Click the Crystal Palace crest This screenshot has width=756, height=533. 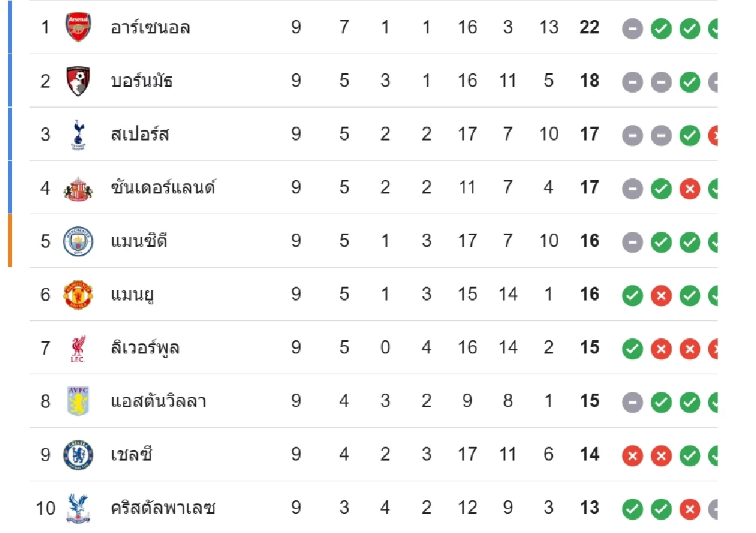pos(79,508)
